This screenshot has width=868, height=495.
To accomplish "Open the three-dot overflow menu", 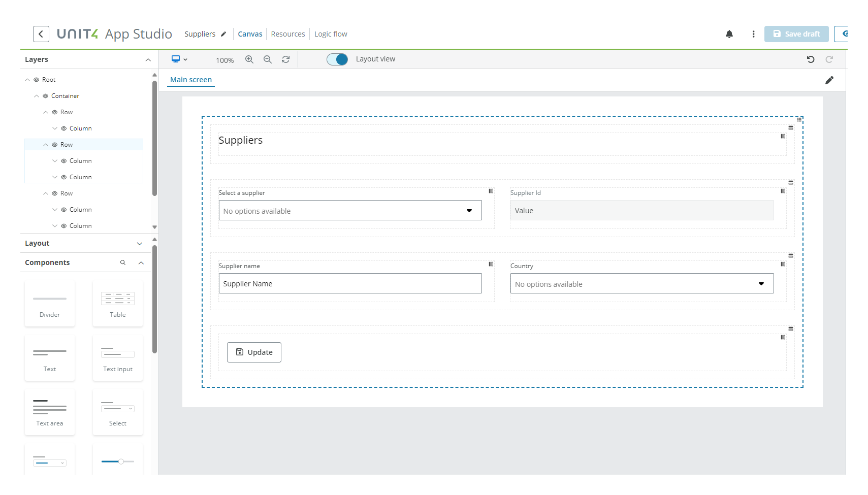I will [x=753, y=34].
